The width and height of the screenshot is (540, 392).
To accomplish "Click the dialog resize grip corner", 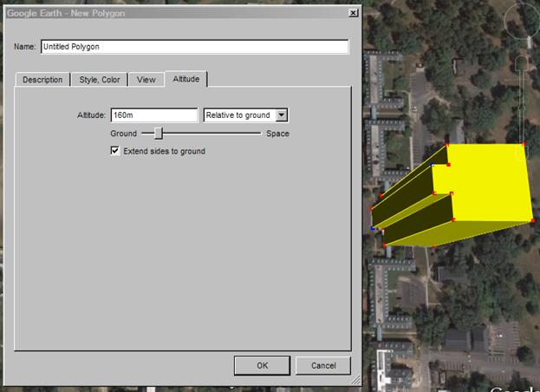I will point(355,380).
